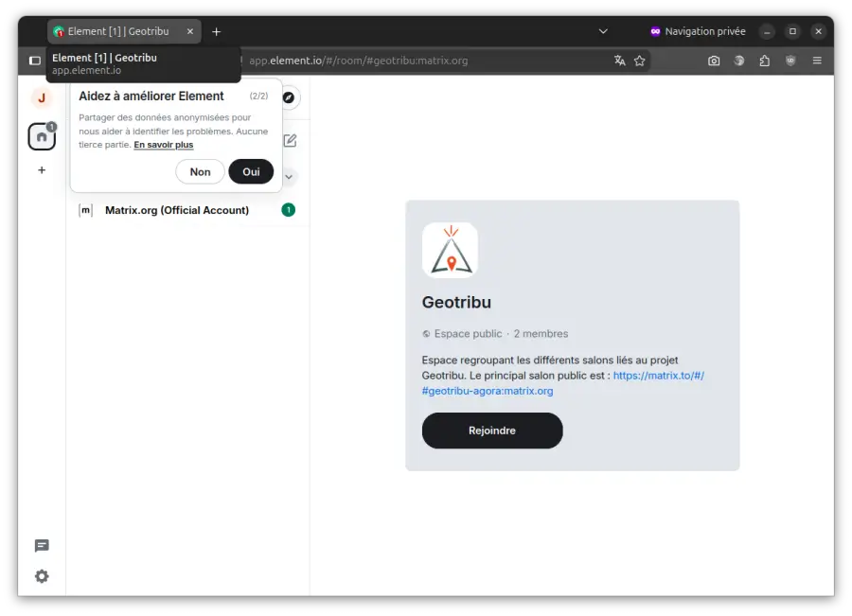Click the user avatar J

pos(42,98)
